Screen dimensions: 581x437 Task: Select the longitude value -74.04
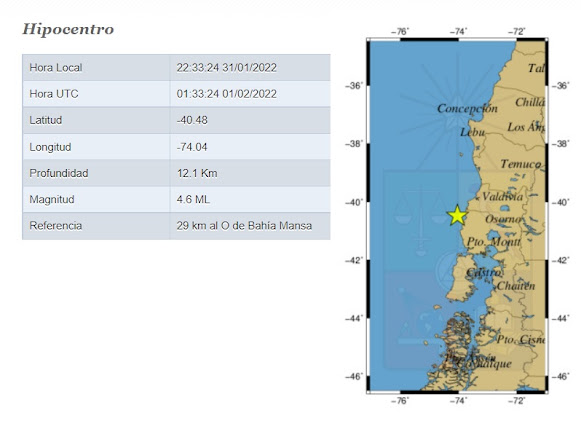tap(192, 147)
